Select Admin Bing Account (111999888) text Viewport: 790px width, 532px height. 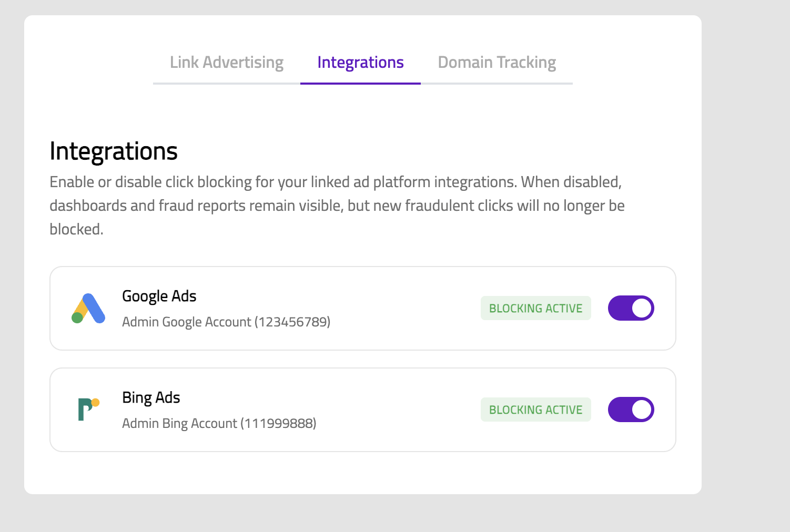click(x=219, y=423)
